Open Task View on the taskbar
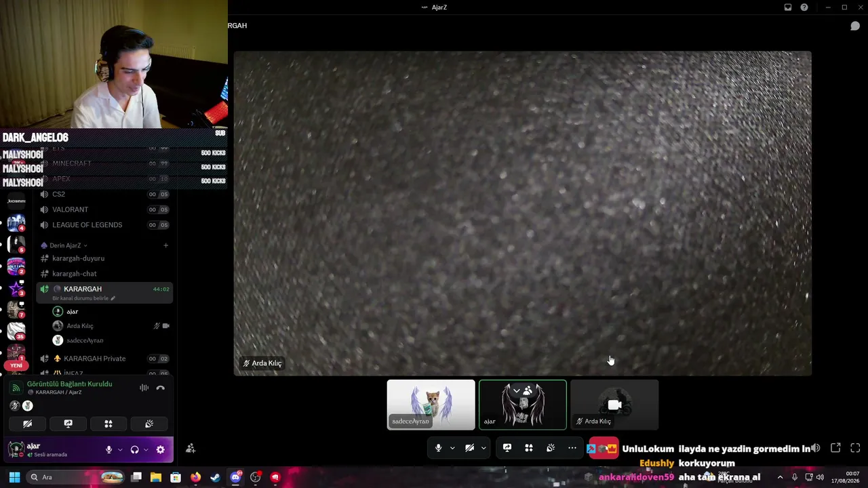 pos(136,477)
